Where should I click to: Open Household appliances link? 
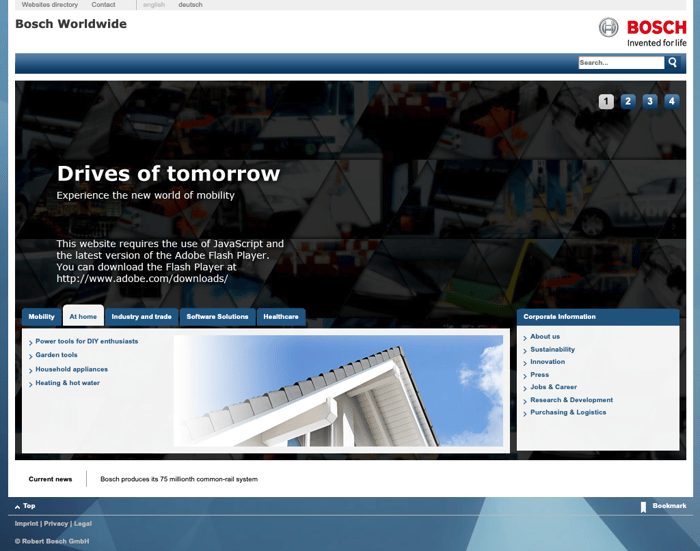(x=71, y=369)
